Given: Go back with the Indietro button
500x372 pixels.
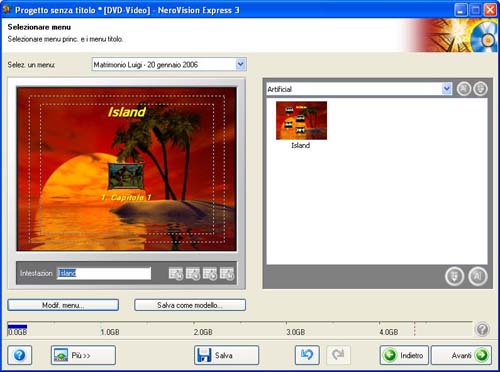Looking at the screenshot, I should pyautogui.click(x=404, y=355).
